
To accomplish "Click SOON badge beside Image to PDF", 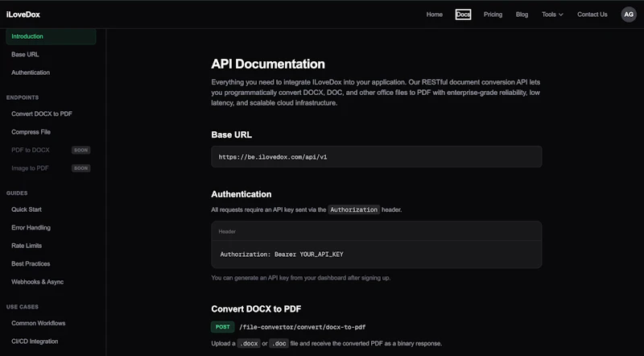I will click(81, 168).
